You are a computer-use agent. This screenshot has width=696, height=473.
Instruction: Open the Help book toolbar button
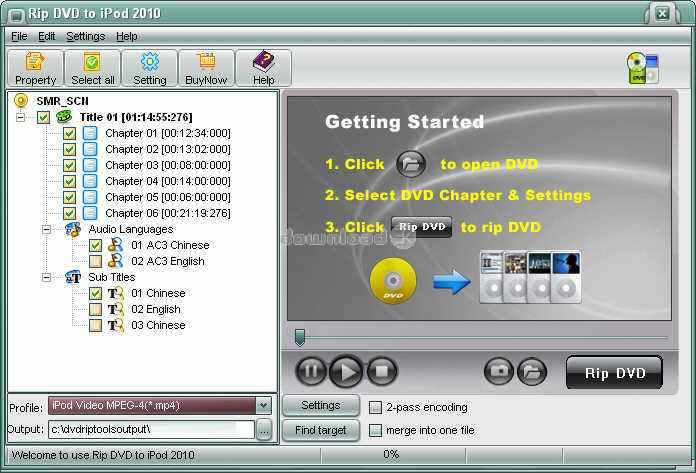click(264, 68)
